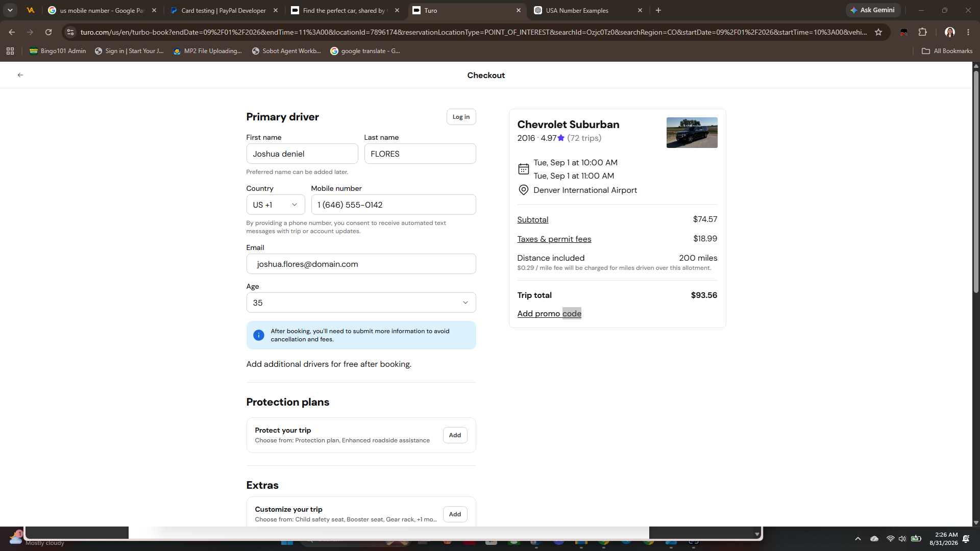Click the Log in button
The width and height of the screenshot is (980, 551).
click(x=461, y=117)
